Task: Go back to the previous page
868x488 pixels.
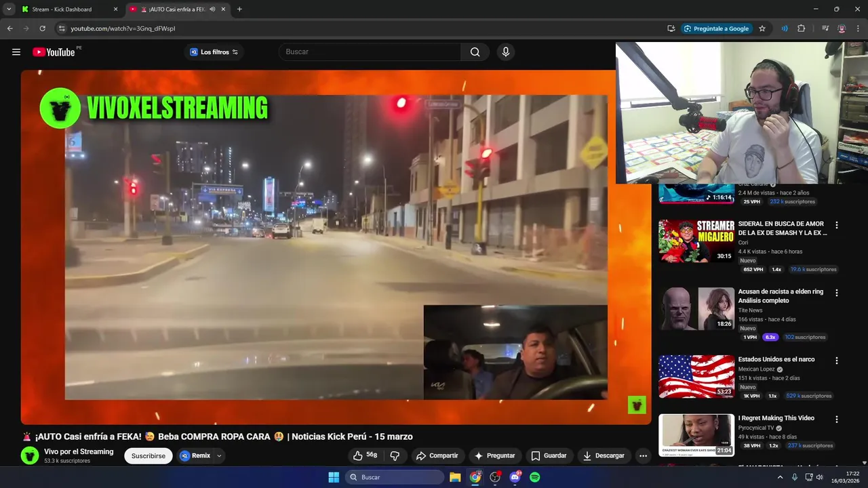Action: tap(9, 28)
